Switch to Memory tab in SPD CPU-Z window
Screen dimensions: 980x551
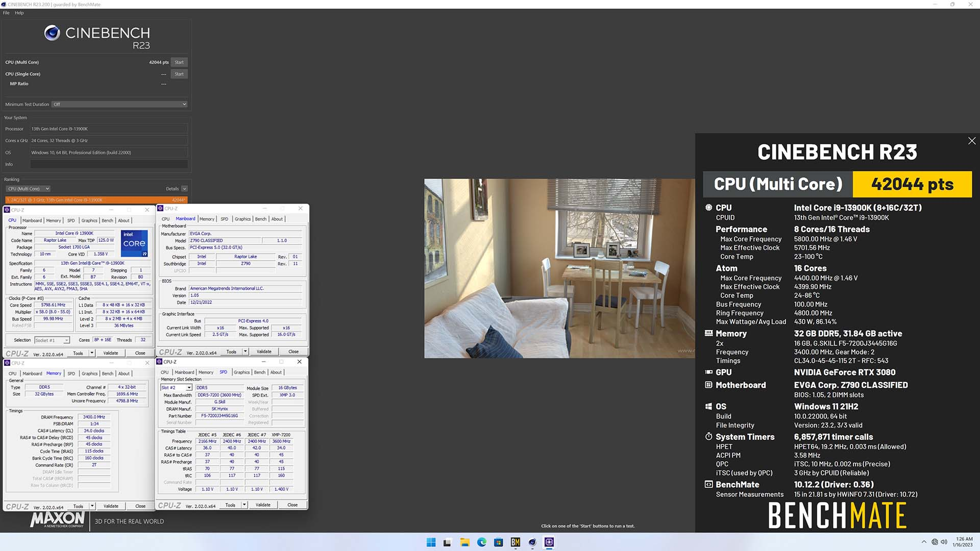(206, 372)
